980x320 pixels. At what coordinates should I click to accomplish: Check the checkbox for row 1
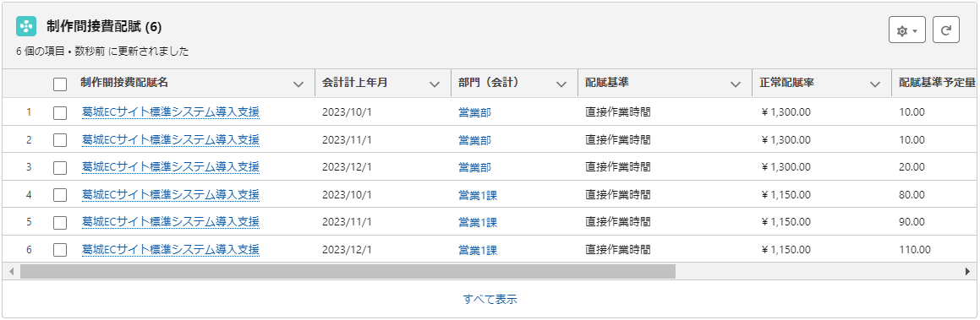click(60, 113)
